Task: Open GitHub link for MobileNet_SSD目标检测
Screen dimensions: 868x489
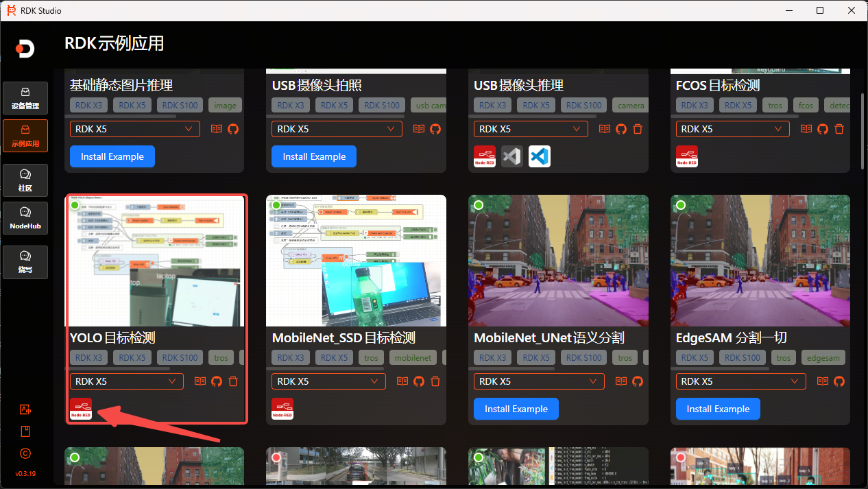Action: (x=418, y=381)
